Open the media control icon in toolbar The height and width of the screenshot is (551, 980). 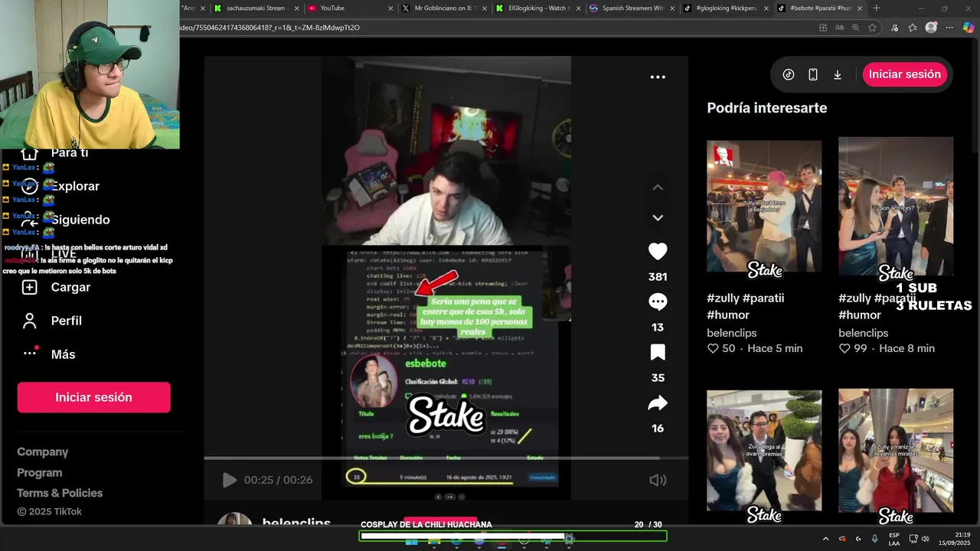[894, 28]
